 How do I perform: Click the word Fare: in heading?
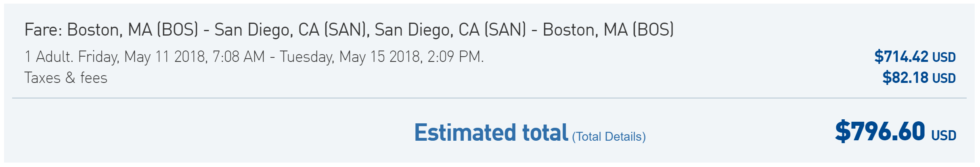[43, 30]
